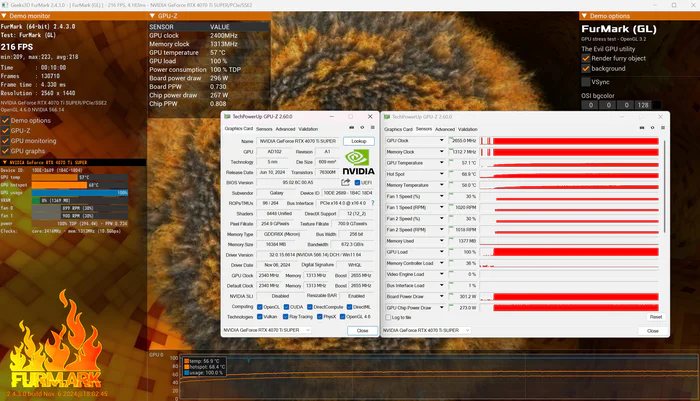Open the hamburger menu in the Graphics Card GPU-Z window
700x401 pixels.
pyautogui.click(x=373, y=128)
